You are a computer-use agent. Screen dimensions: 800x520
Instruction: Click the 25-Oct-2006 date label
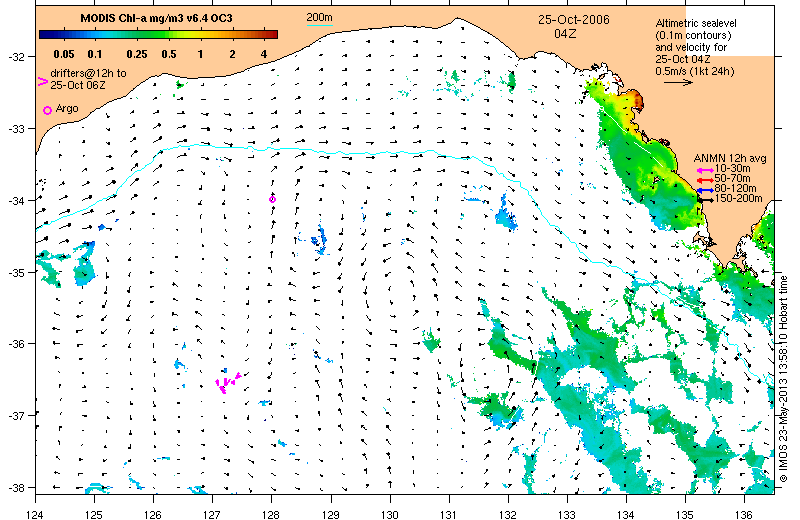tap(573, 20)
